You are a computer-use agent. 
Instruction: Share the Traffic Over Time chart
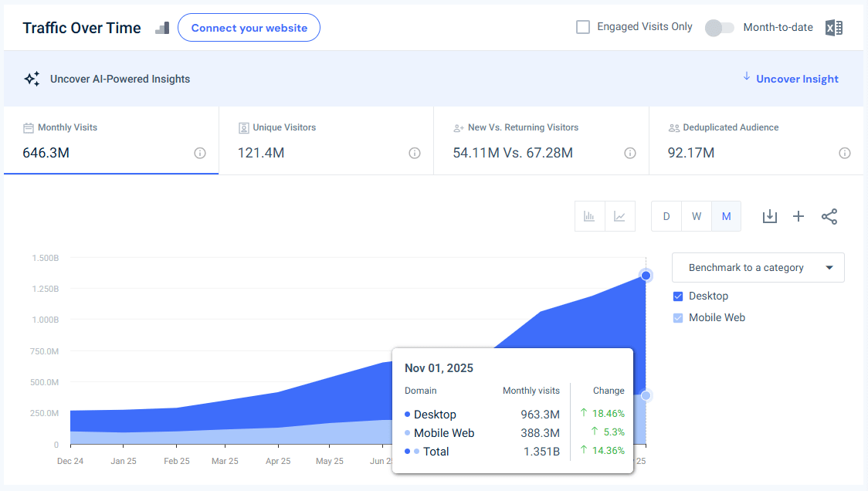[829, 216]
